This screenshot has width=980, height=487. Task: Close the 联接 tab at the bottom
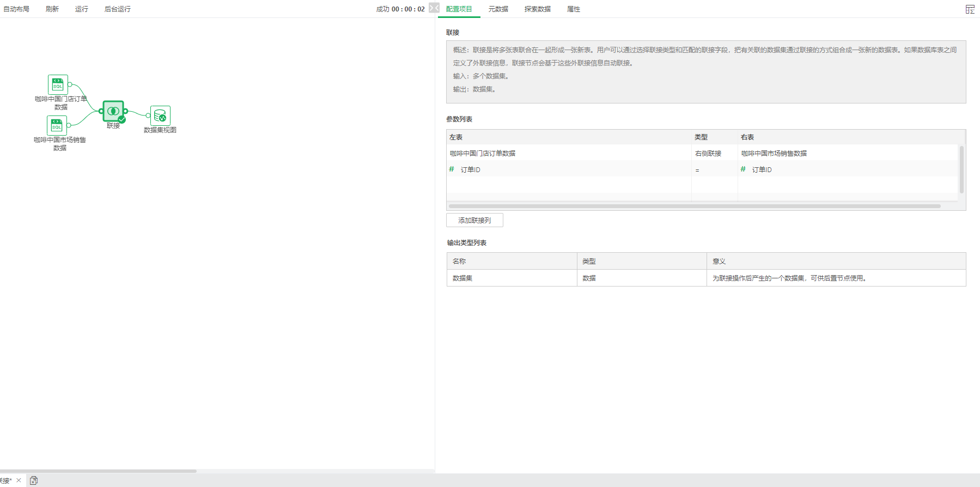[x=19, y=480]
